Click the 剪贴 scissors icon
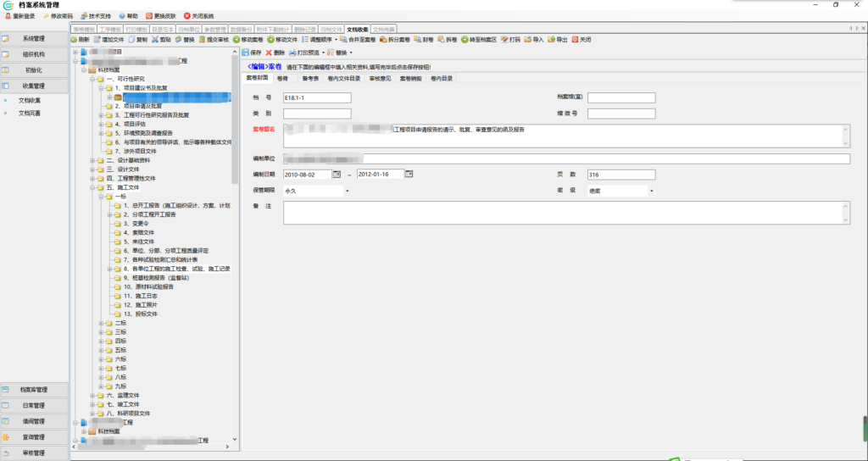Image resolution: width=868 pixels, height=461 pixels. [x=153, y=40]
